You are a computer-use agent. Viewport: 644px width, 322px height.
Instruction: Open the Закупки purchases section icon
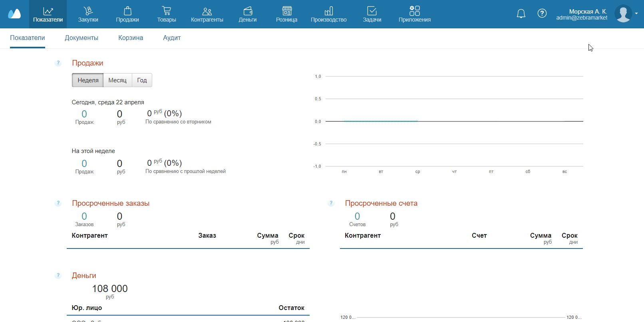point(88,11)
